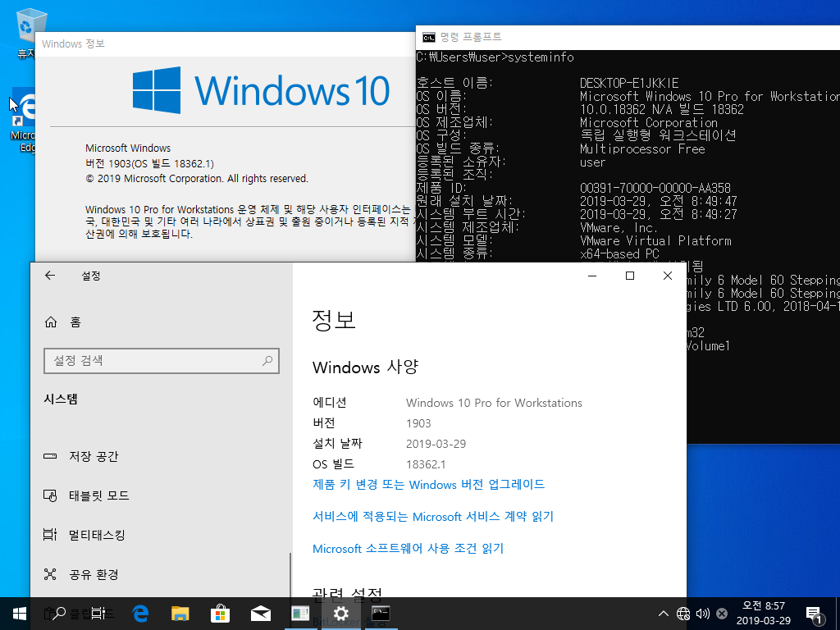Viewport: 840px width, 630px height.
Task: Open Microsoft Store from the taskbar
Action: [x=220, y=614]
